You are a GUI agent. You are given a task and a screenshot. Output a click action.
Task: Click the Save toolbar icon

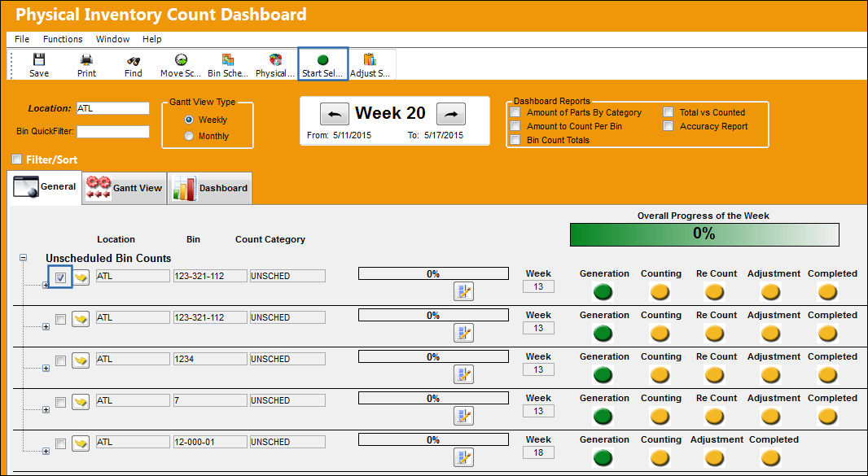(39, 59)
